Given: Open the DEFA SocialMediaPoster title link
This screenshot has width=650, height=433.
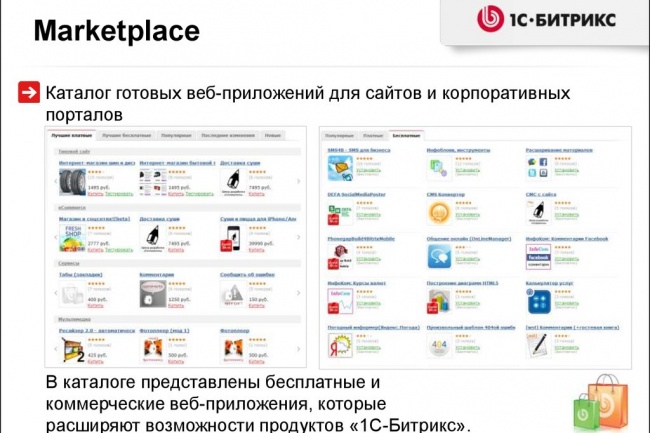Looking at the screenshot, I should click(x=357, y=194).
